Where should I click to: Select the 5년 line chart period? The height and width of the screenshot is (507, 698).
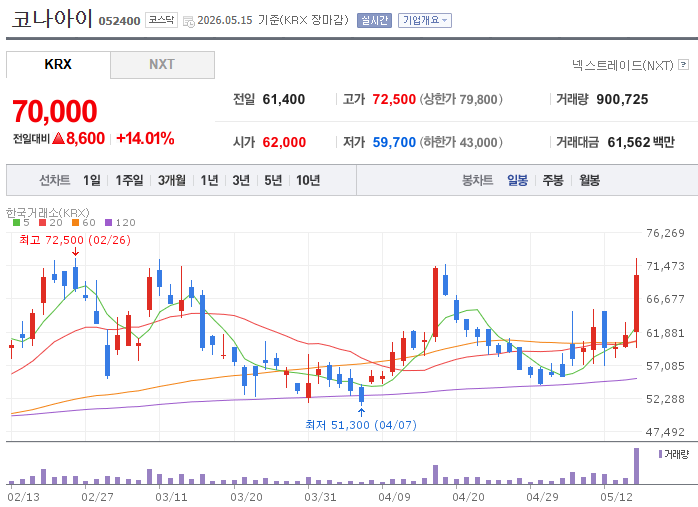pos(273,180)
